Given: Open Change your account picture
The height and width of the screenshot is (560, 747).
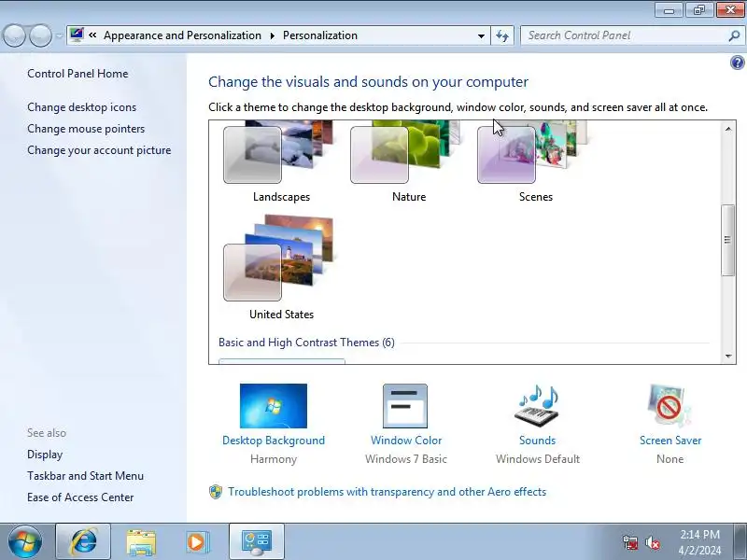Looking at the screenshot, I should 99,150.
